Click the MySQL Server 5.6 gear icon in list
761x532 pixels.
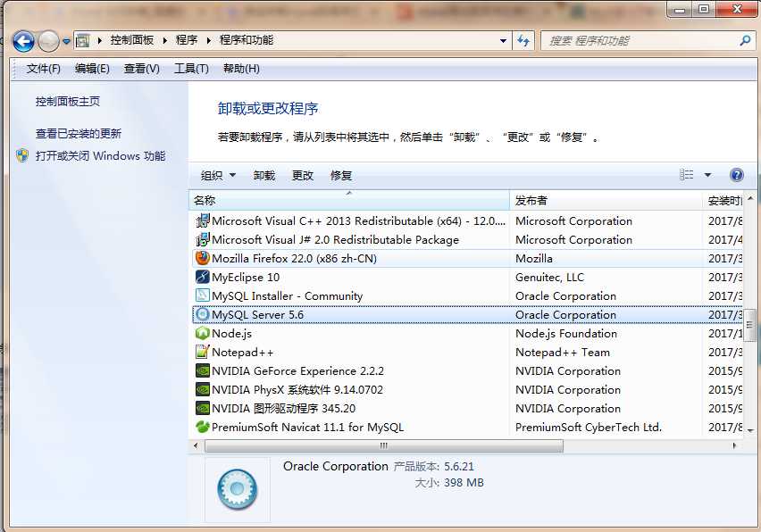(x=203, y=314)
